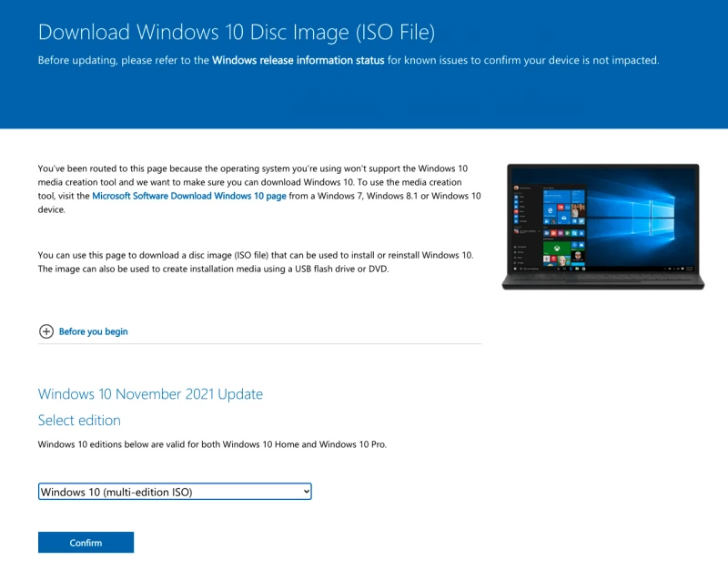Image resolution: width=728 pixels, height=570 pixels.
Task: Click the Windows 10 November 2021 Update heading
Action: [x=150, y=394]
